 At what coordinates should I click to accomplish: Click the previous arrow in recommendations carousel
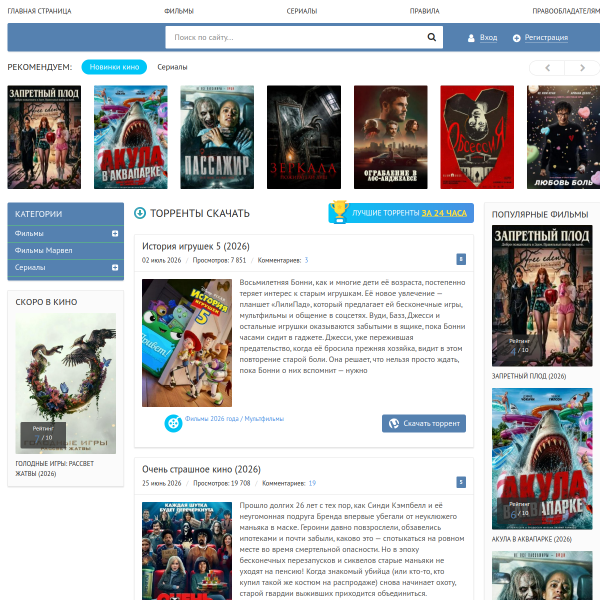click(x=547, y=68)
